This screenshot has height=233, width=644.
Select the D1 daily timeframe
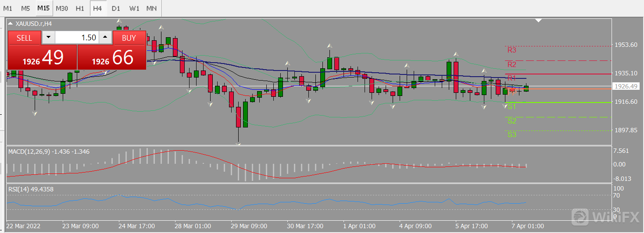[x=115, y=8]
